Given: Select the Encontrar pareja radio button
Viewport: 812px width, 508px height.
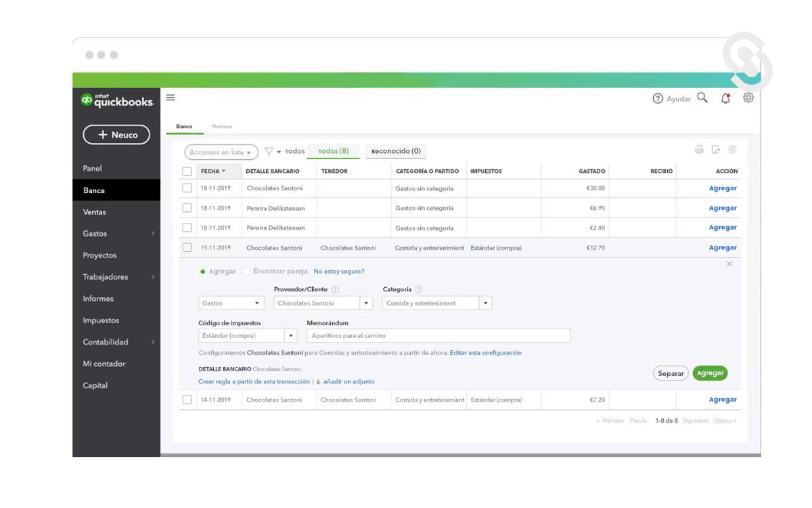Looking at the screenshot, I should (246, 272).
